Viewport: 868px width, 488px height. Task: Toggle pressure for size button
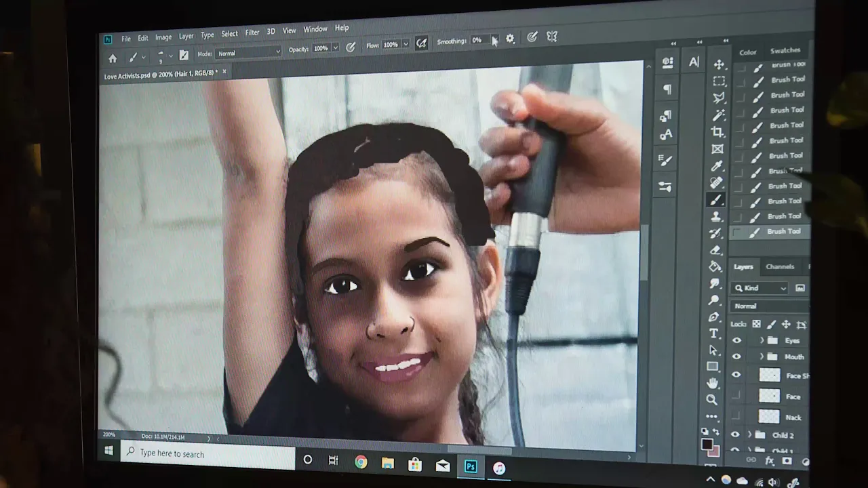(532, 37)
